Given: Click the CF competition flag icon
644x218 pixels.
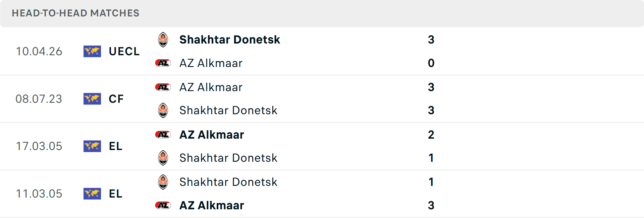Looking at the screenshot, I should pos(92,99).
